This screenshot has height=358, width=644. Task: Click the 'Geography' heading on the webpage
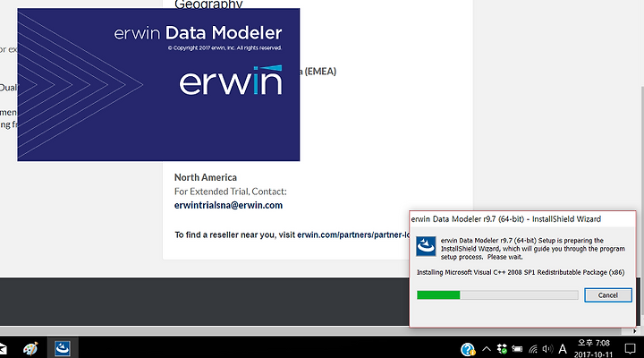coord(208,4)
